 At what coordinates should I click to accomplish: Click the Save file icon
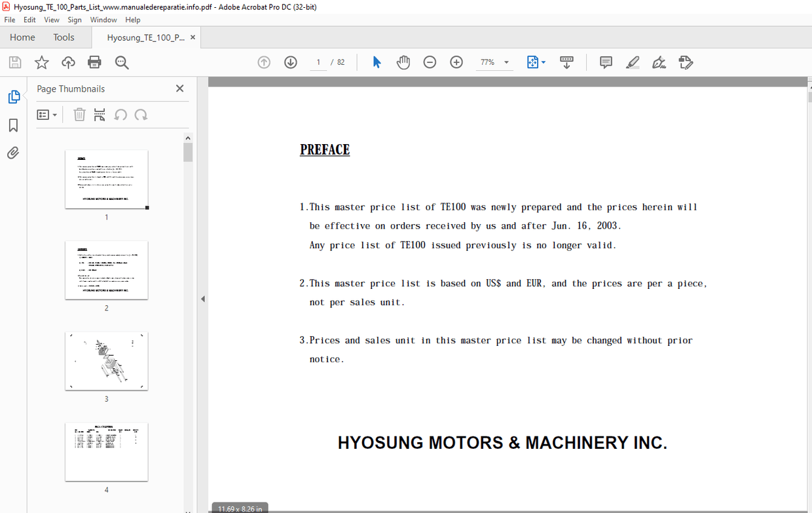[14, 62]
